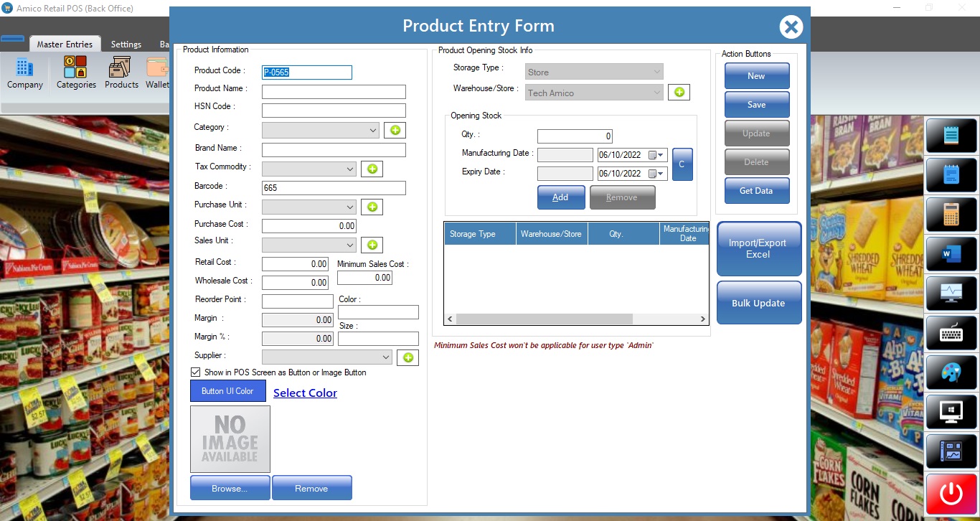Open the on-screen keyboard shortcut
Image resolution: width=980 pixels, height=521 pixels.
tap(951, 332)
